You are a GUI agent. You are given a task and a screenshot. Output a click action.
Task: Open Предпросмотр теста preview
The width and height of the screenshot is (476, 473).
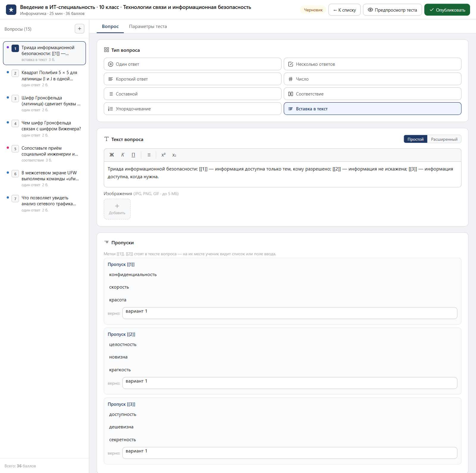point(392,10)
